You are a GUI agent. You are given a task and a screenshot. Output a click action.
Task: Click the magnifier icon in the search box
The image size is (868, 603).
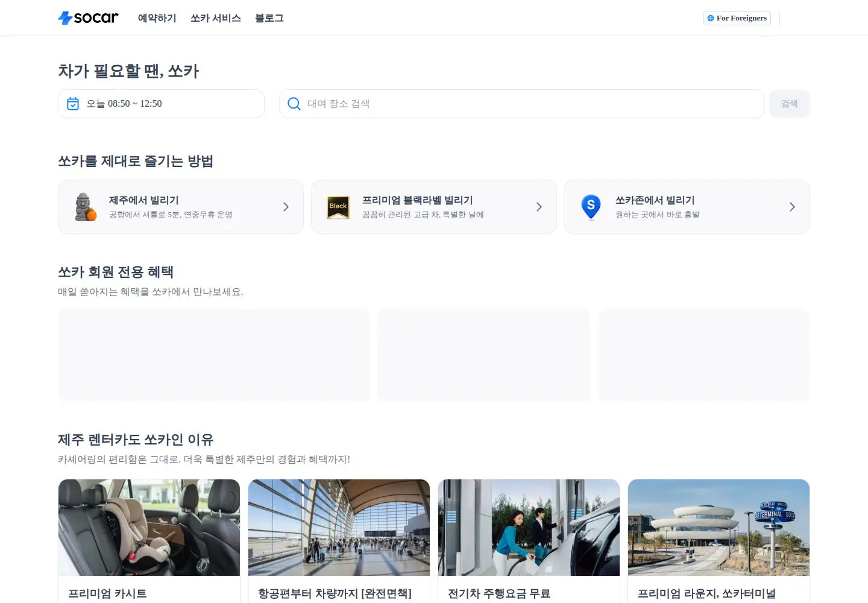tap(294, 104)
